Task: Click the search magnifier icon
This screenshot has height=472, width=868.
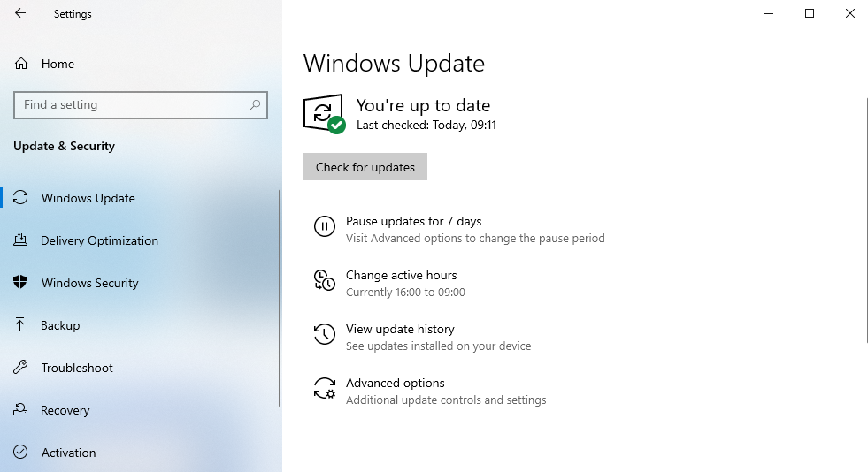Action: click(x=255, y=105)
